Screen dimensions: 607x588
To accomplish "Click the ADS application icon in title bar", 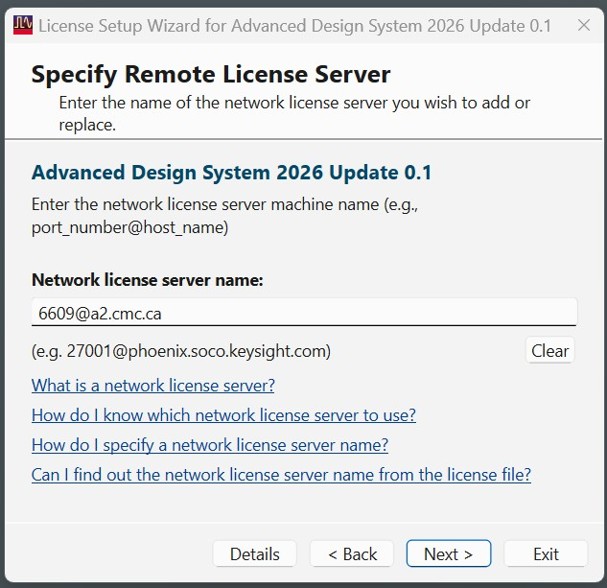I will tap(22, 26).
